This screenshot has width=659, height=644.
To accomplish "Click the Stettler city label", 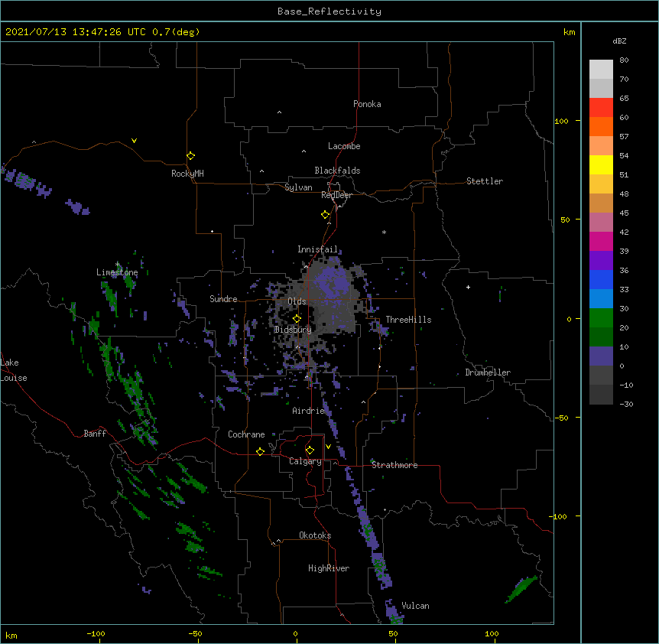I will [x=485, y=181].
